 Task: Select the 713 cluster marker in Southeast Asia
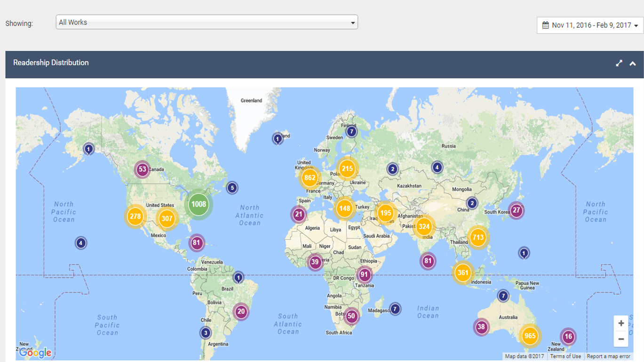pos(478,237)
